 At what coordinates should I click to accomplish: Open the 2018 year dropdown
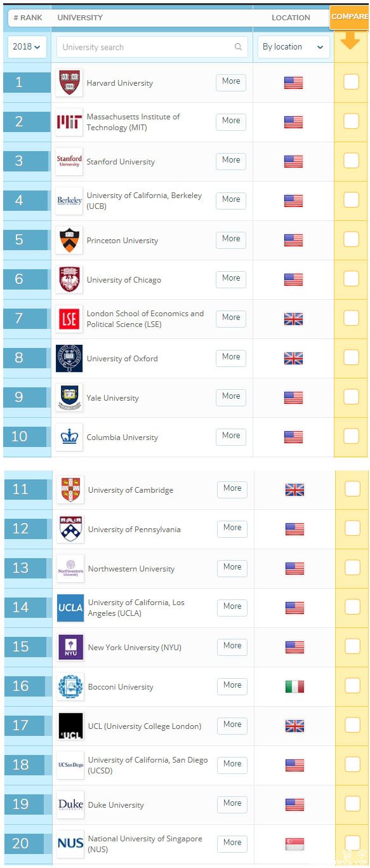click(27, 47)
